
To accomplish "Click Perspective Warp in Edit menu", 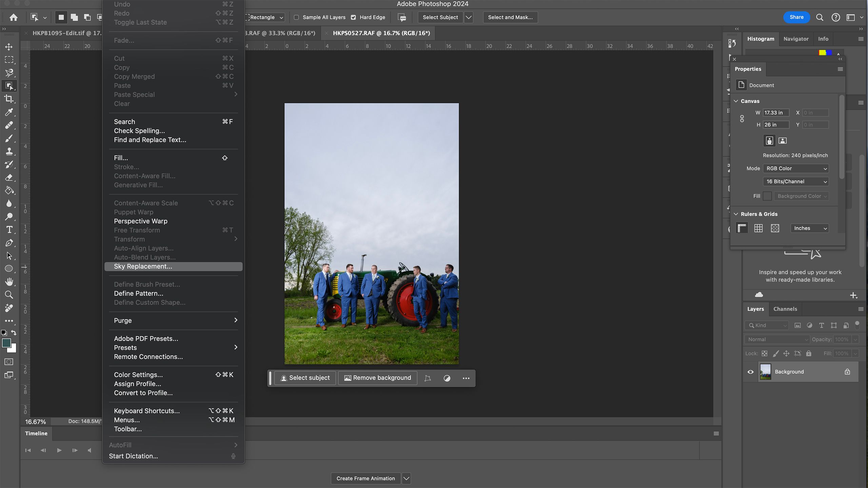I will (x=140, y=221).
